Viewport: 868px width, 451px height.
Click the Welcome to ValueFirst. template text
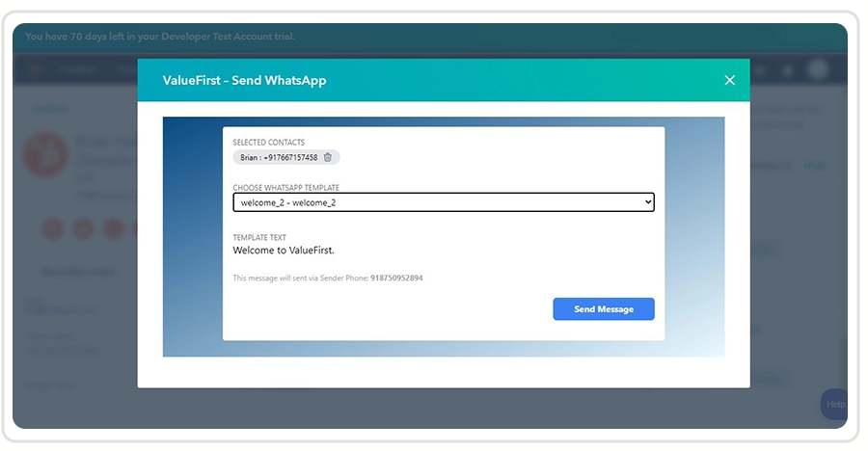click(x=284, y=251)
